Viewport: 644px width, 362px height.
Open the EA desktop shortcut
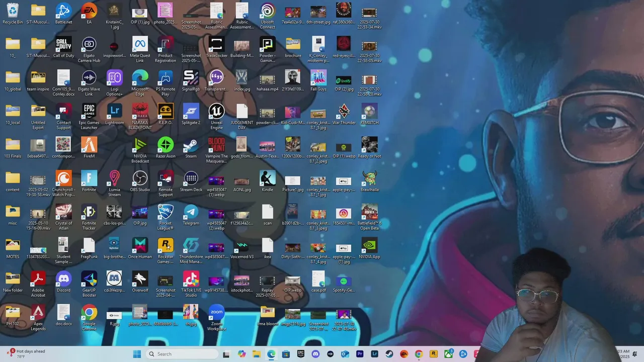tap(89, 14)
